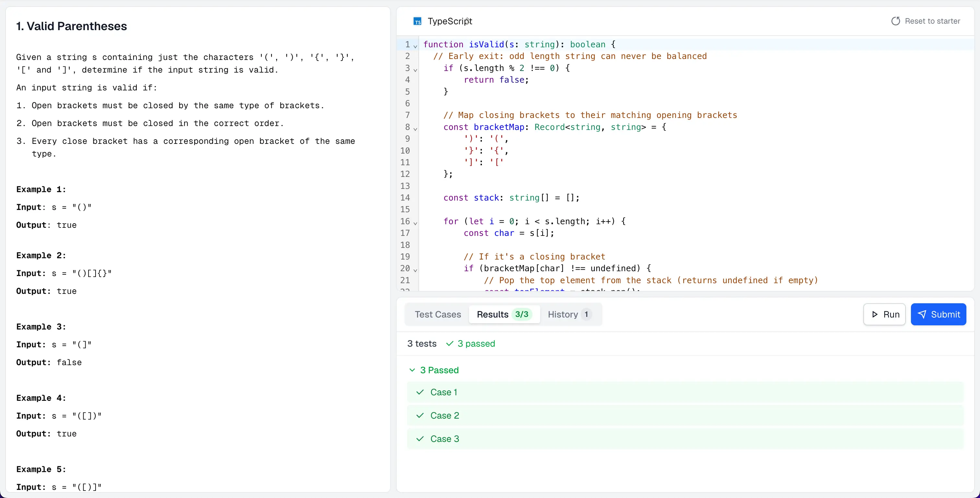Image resolution: width=980 pixels, height=498 pixels.
Task: Click the 'Map closing brackets' comment line
Action: (590, 115)
